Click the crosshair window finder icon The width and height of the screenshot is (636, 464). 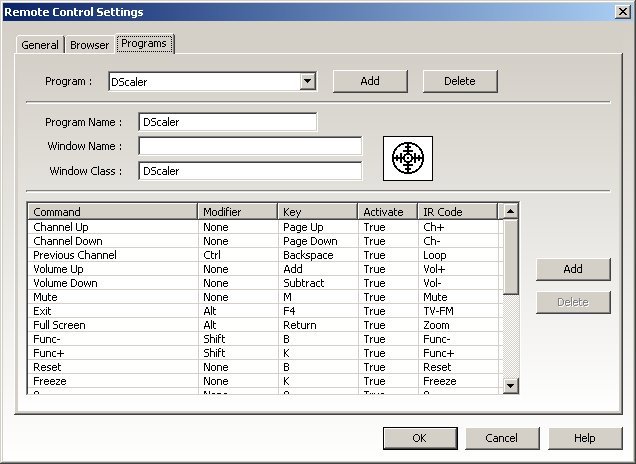point(408,158)
